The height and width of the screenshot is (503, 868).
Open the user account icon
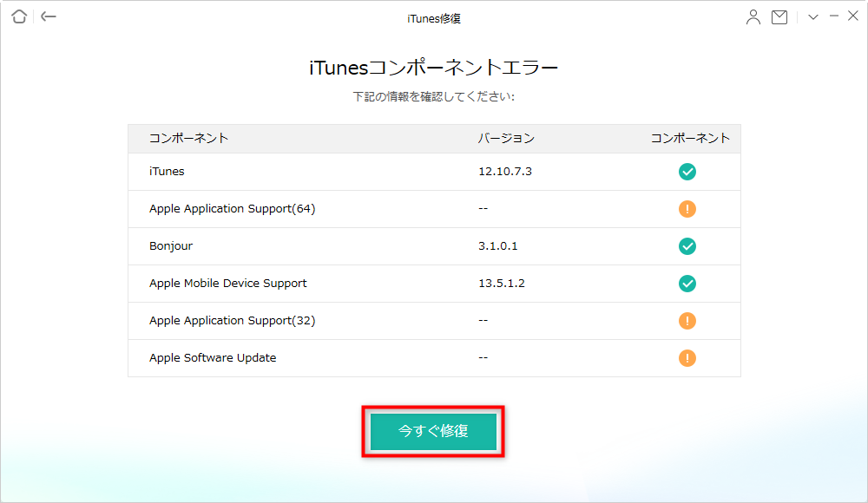click(x=753, y=17)
